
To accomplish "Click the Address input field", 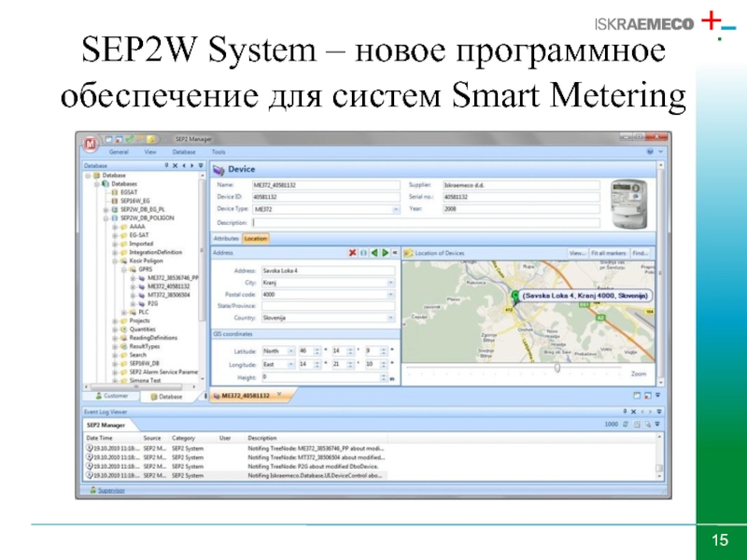I will click(x=329, y=271).
